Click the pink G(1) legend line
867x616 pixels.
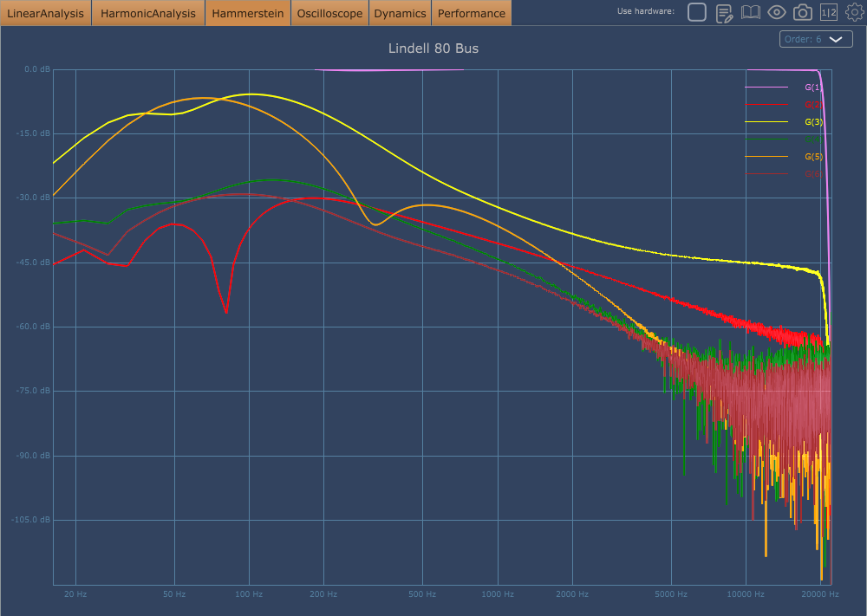coord(766,88)
